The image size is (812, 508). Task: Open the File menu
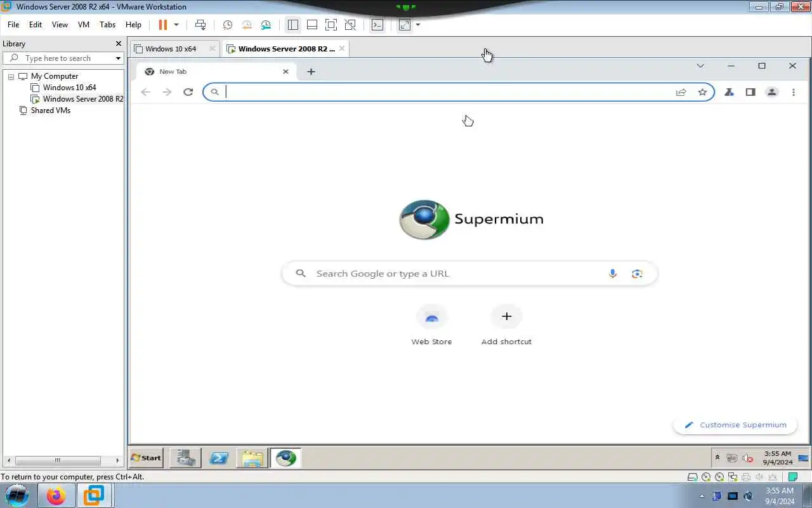click(x=13, y=25)
